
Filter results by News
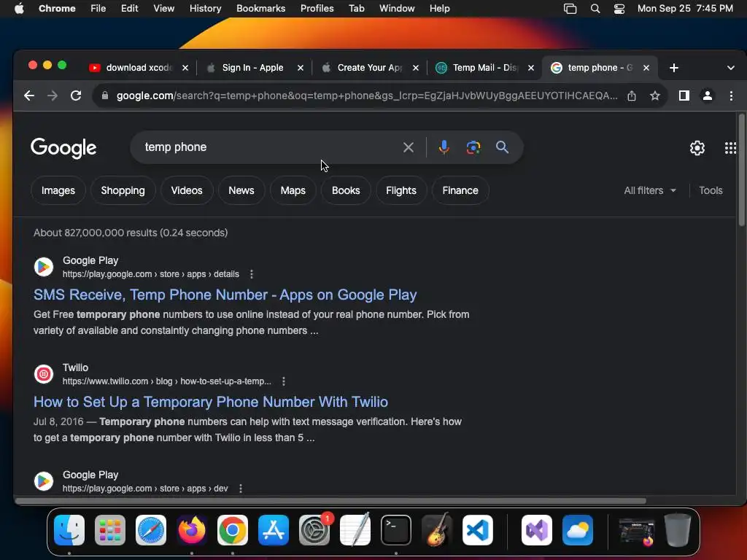tap(241, 190)
